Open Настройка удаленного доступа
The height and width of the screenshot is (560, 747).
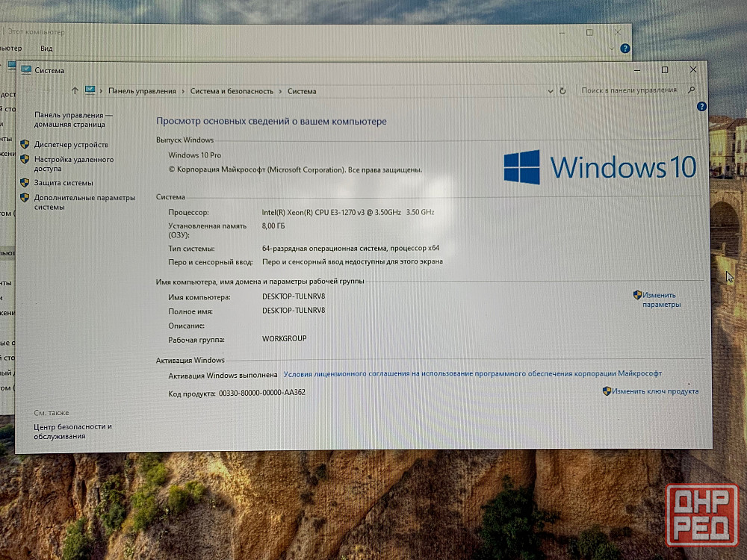point(73,164)
